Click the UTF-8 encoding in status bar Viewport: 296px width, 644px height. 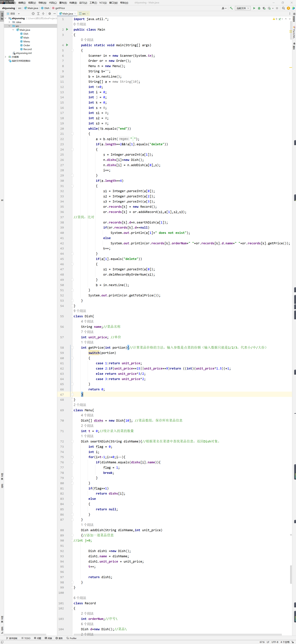tap(275, 642)
